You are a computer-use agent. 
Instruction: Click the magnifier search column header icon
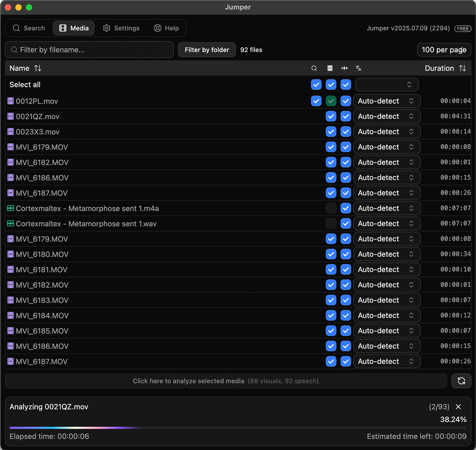coord(314,68)
